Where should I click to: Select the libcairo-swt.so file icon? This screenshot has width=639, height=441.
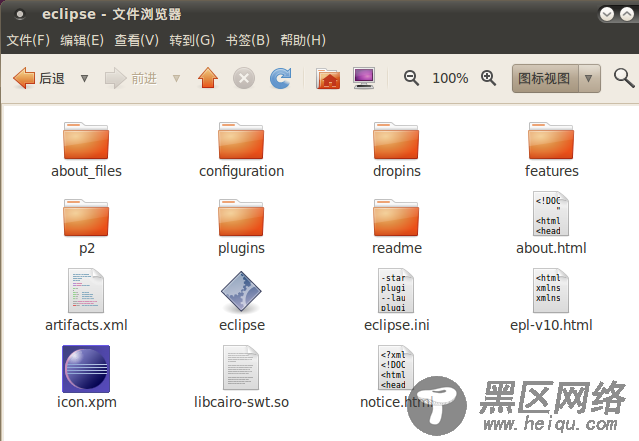pos(241,368)
